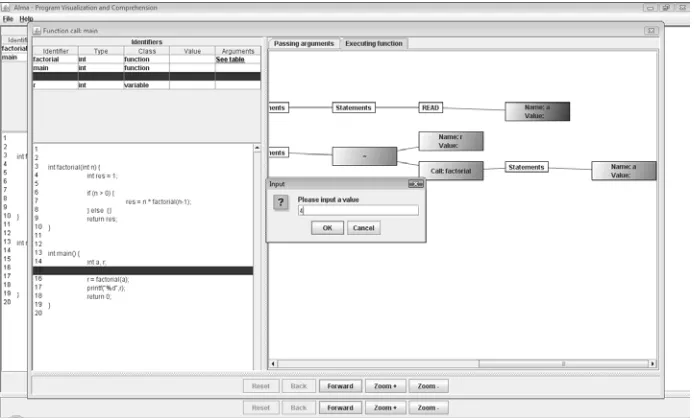Switch to Passing arguments tab

(304, 43)
